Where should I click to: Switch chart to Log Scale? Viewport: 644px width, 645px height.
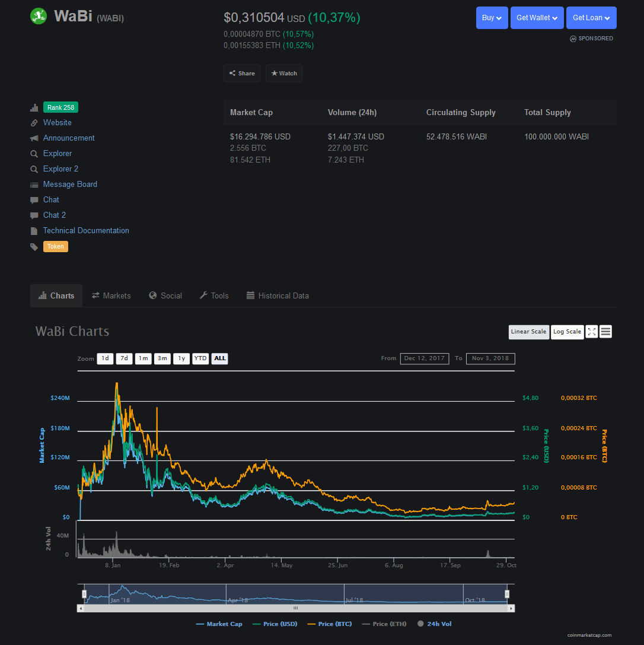pos(567,332)
